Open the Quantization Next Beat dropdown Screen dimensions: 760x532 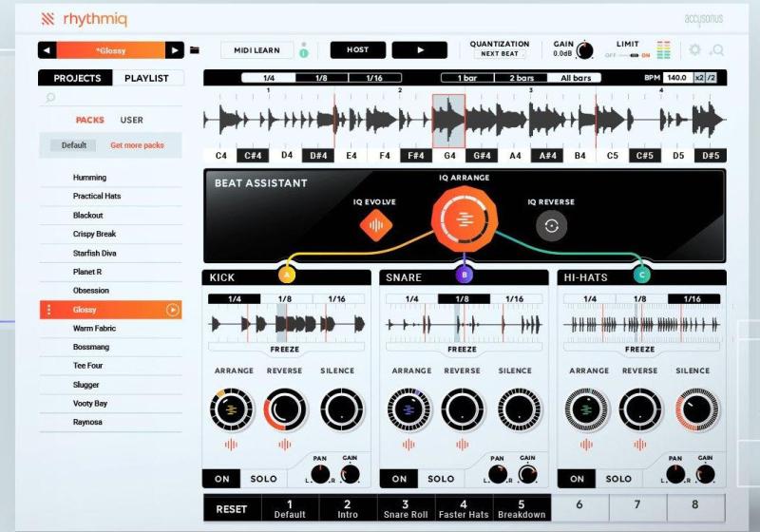[500, 55]
